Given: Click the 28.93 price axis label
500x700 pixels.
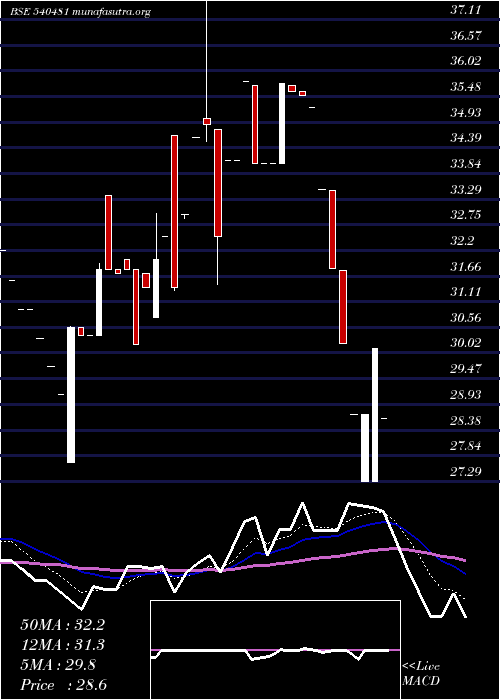Looking at the screenshot, I should click(x=466, y=395).
